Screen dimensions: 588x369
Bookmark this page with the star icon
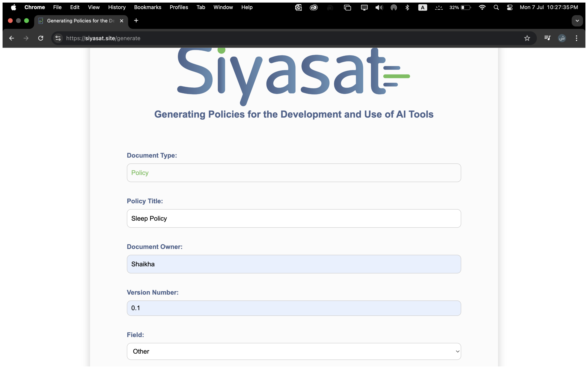coord(527,38)
